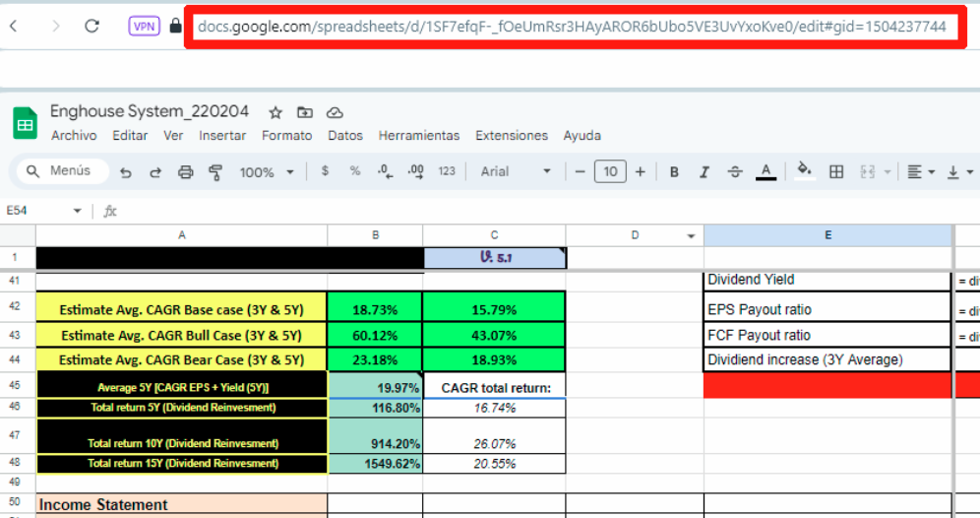
Task: Select the Income Statement cell
Action: point(182,505)
